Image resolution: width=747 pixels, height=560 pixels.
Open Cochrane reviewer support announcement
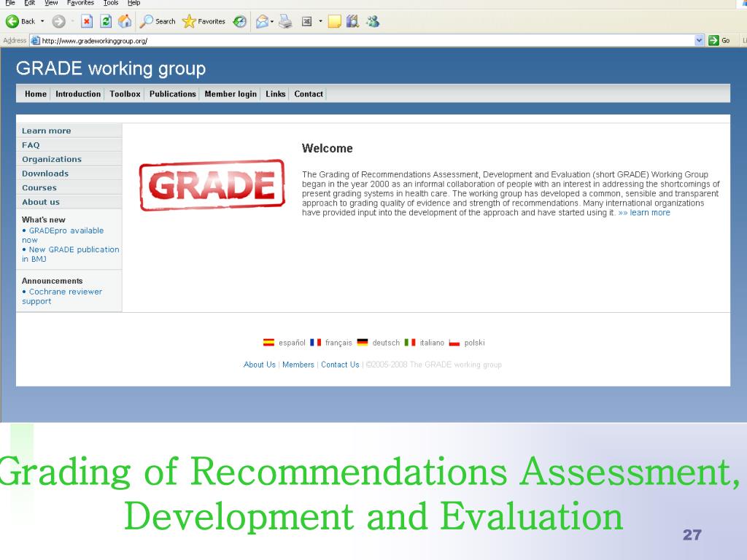pyautogui.click(x=62, y=296)
